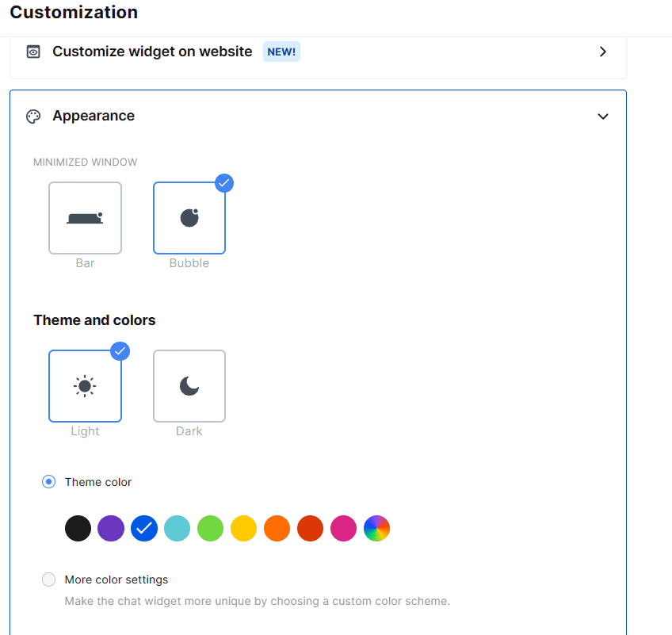The image size is (672, 635).
Task: Select the Bar minimized window icon
Action: click(x=85, y=218)
